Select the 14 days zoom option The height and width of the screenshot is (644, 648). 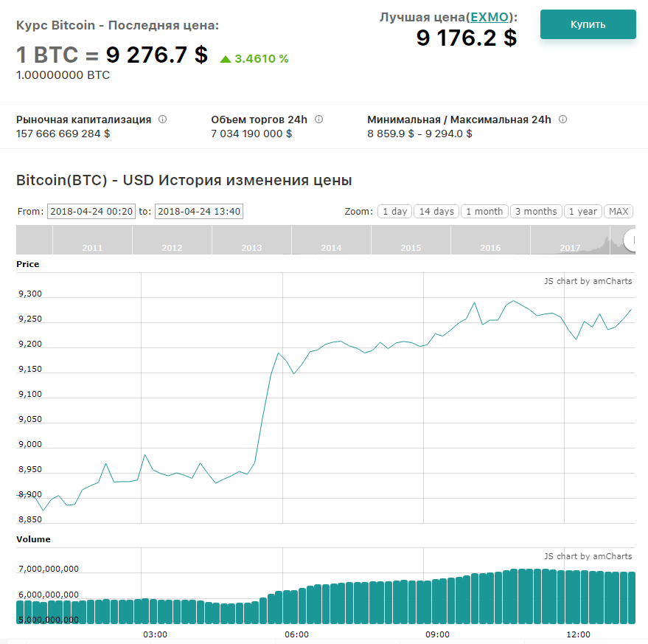[436, 212]
